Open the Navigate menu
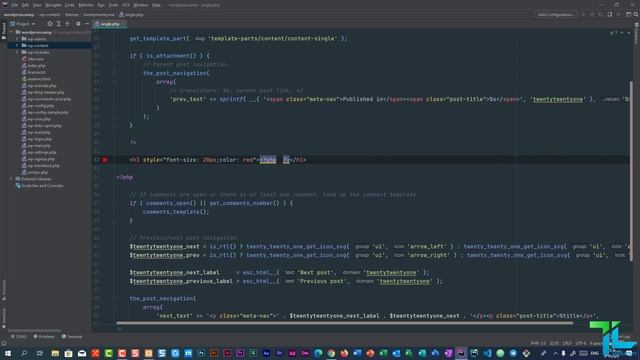This screenshot has height=360, width=640. click(x=53, y=5)
